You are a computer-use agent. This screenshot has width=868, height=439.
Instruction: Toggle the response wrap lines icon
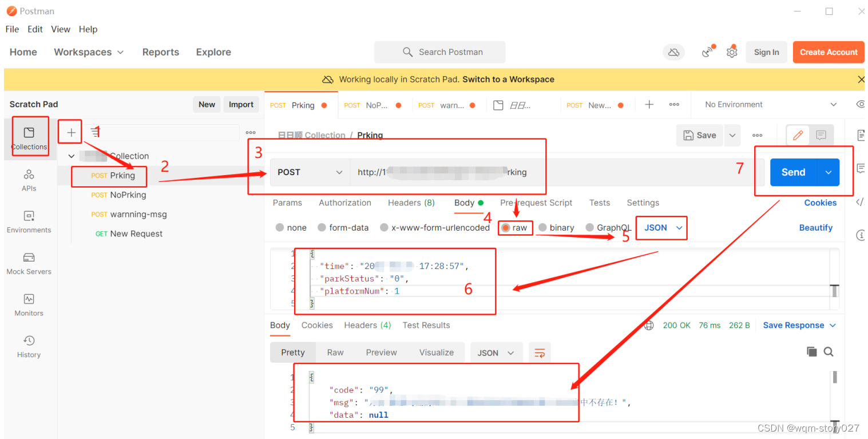[540, 353]
